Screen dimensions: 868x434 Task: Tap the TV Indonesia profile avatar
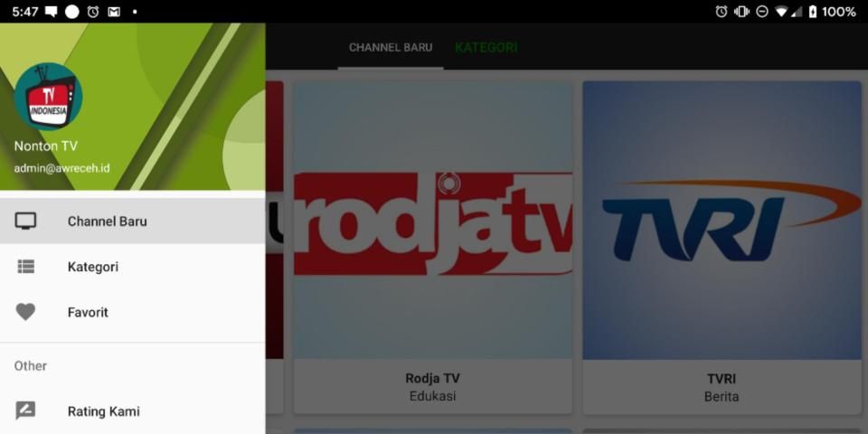click(48, 97)
